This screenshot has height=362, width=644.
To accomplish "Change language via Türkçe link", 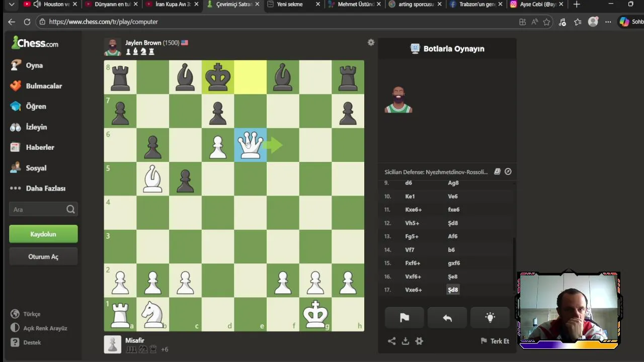I will pos(32,314).
